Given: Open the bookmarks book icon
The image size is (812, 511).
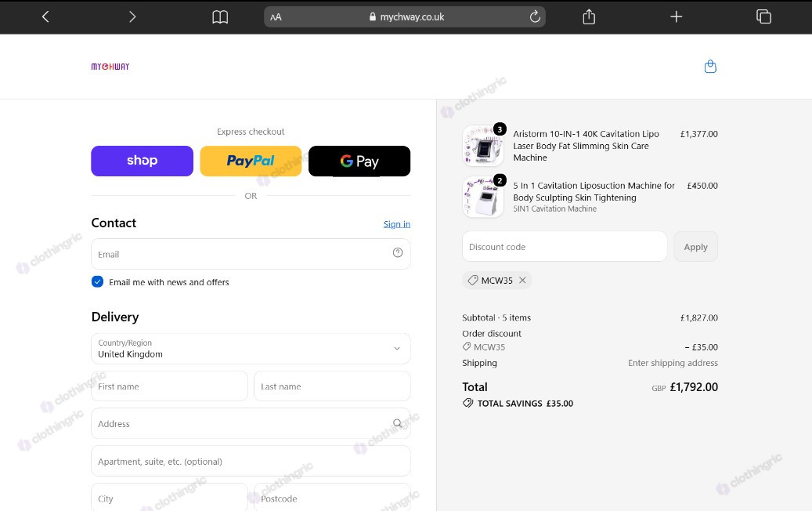Looking at the screenshot, I should click(x=220, y=17).
